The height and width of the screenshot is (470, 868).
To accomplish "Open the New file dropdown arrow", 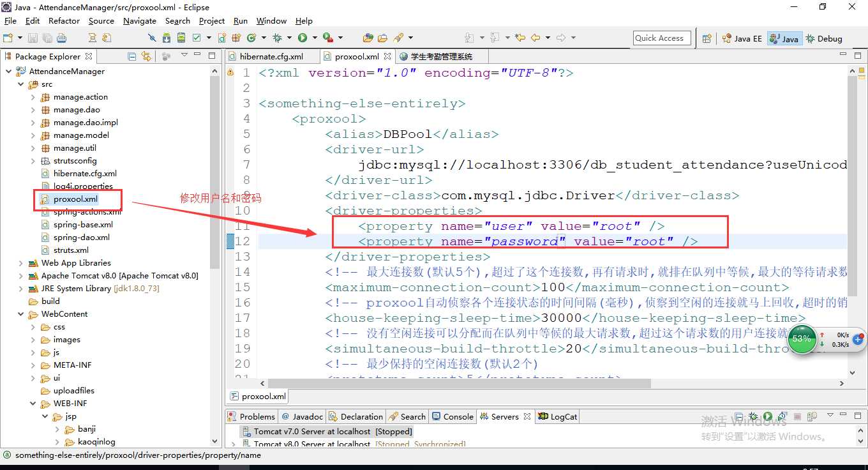I will point(20,38).
